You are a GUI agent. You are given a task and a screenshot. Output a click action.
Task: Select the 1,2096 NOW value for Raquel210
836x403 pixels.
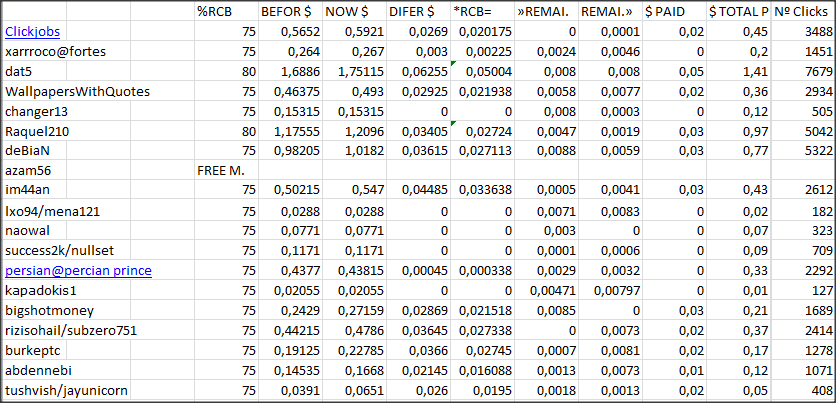[354, 131]
